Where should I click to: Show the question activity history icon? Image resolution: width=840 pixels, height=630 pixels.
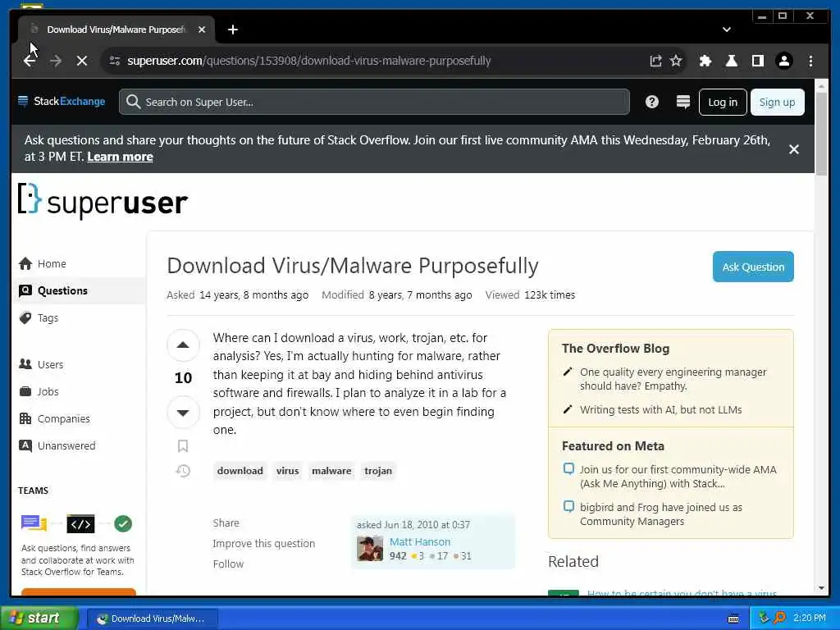click(183, 471)
